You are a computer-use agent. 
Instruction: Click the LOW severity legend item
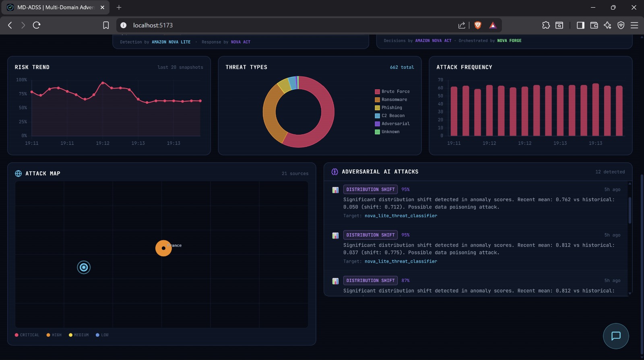[x=102, y=335]
